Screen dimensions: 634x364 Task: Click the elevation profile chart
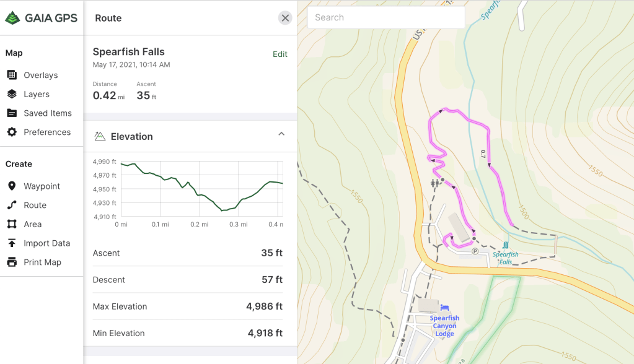(x=201, y=189)
